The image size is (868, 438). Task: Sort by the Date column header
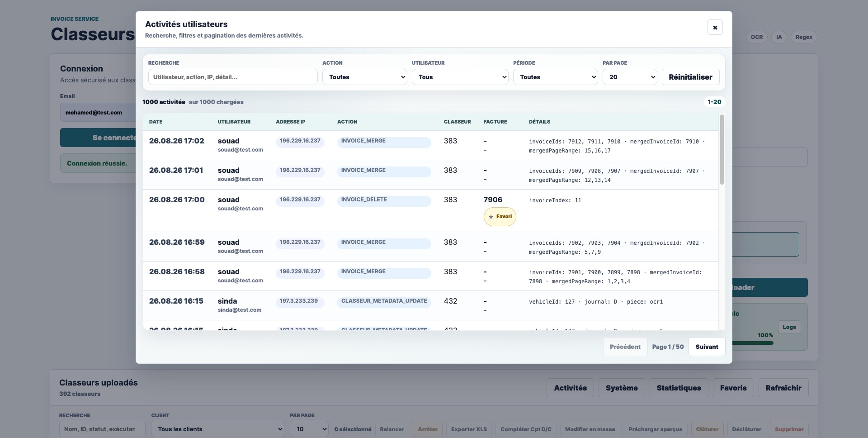coord(156,122)
